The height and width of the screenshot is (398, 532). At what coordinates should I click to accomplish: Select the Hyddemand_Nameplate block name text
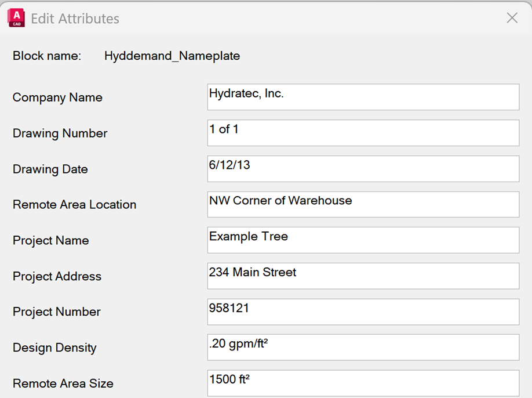click(172, 56)
